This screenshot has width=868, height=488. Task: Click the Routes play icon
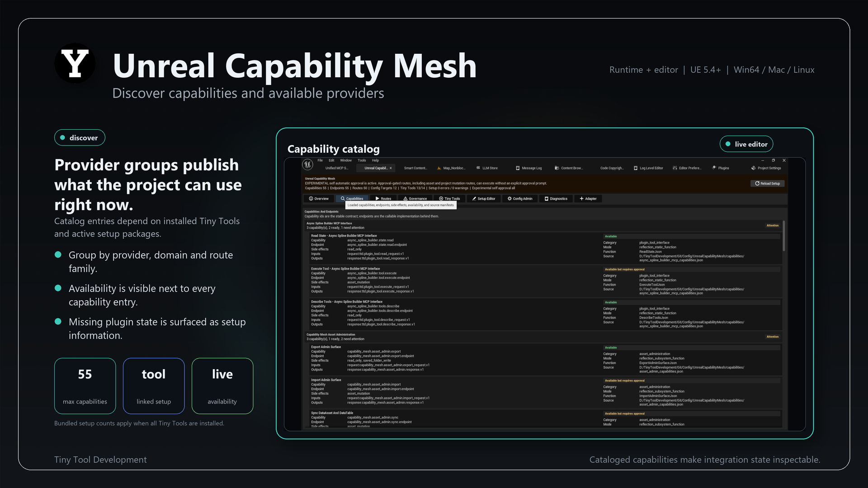tap(377, 199)
